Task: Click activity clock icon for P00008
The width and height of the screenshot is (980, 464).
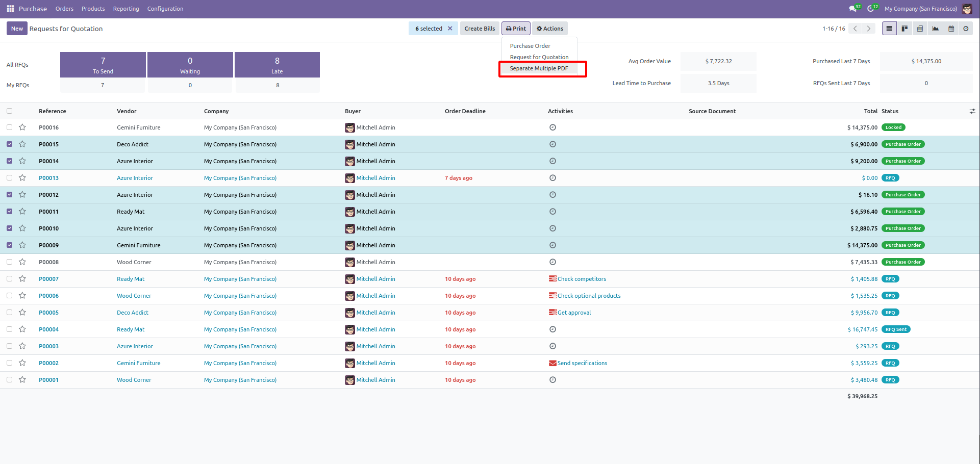Action: point(552,262)
